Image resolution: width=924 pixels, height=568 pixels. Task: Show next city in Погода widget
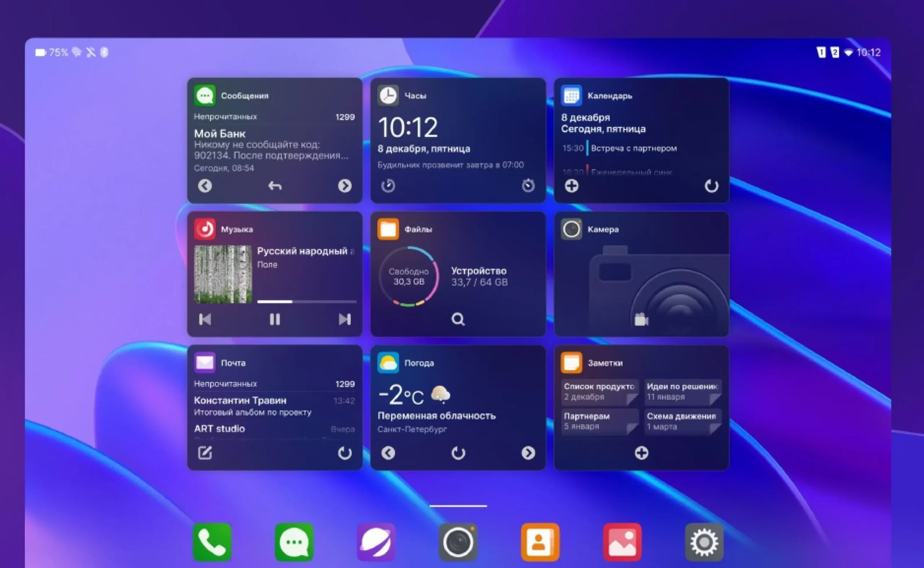[528, 453]
